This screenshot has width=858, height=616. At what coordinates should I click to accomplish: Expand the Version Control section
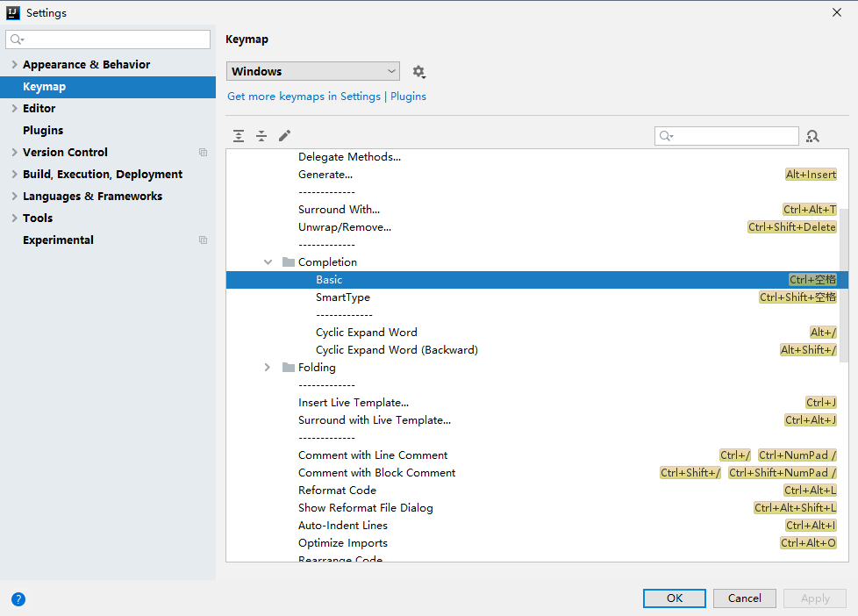tap(14, 152)
